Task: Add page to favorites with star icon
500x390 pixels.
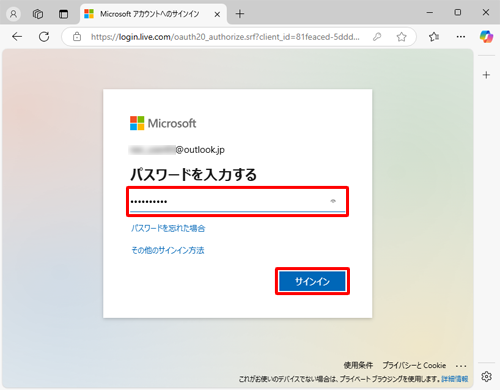Action: point(402,37)
